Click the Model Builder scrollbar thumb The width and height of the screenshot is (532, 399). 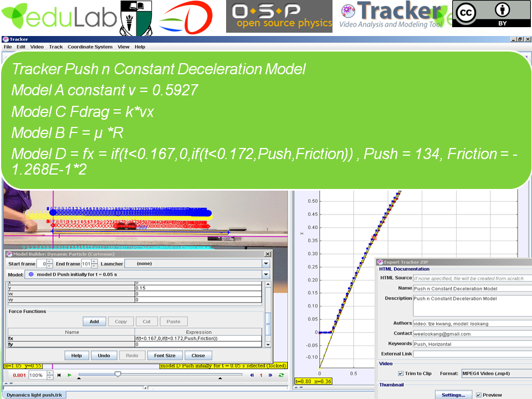[268, 324]
